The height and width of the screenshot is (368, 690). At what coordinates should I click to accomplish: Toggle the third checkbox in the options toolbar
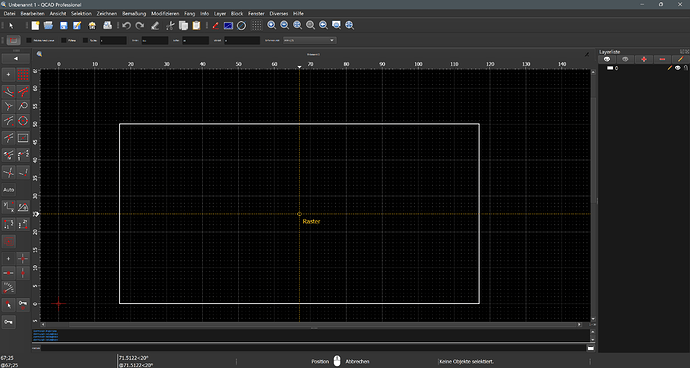point(85,40)
